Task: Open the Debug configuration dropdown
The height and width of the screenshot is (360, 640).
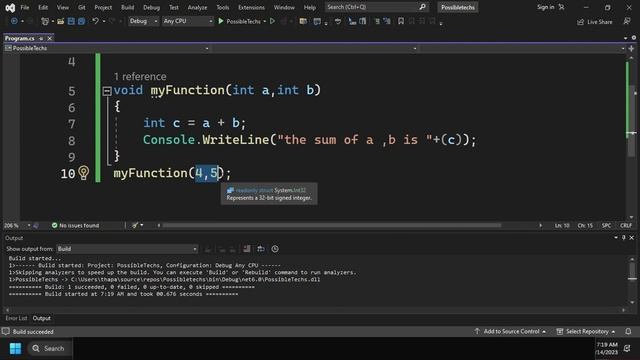Action: click(x=143, y=21)
